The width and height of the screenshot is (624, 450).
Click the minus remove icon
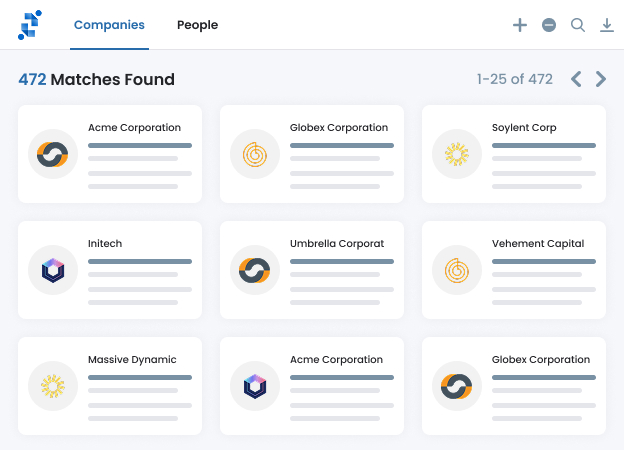[x=549, y=25]
